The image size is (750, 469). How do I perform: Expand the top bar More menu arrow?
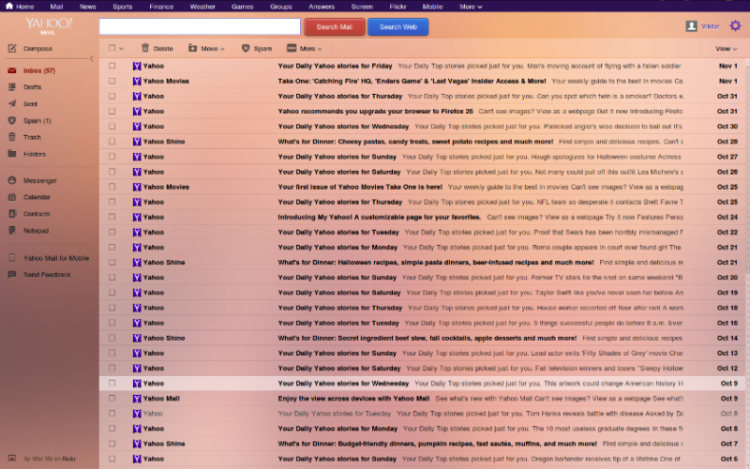(480, 7)
